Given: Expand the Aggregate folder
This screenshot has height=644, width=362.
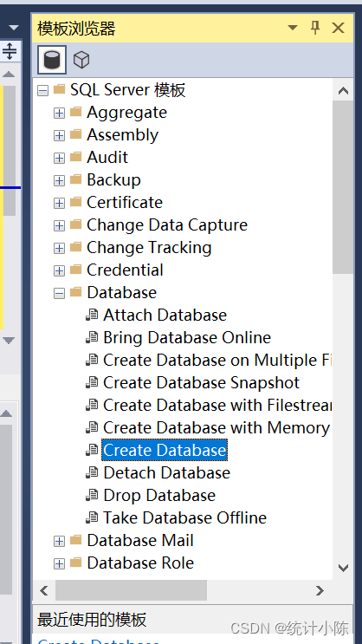Looking at the screenshot, I should pyautogui.click(x=60, y=113).
